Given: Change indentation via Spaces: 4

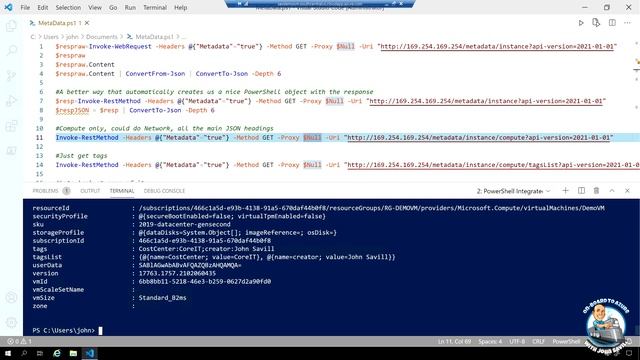Looking at the screenshot, I should (490, 341).
